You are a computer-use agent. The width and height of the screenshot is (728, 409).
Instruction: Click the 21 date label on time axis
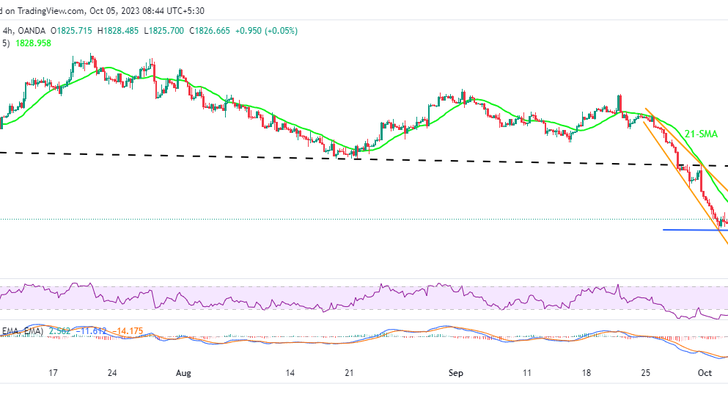(349, 373)
